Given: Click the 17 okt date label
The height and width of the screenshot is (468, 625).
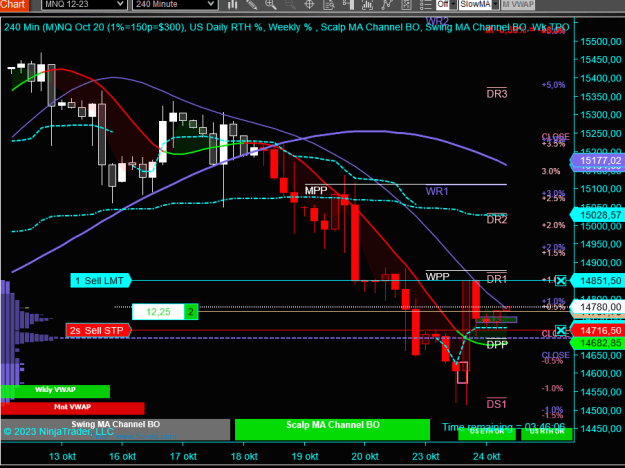Looking at the screenshot, I should [x=183, y=456].
